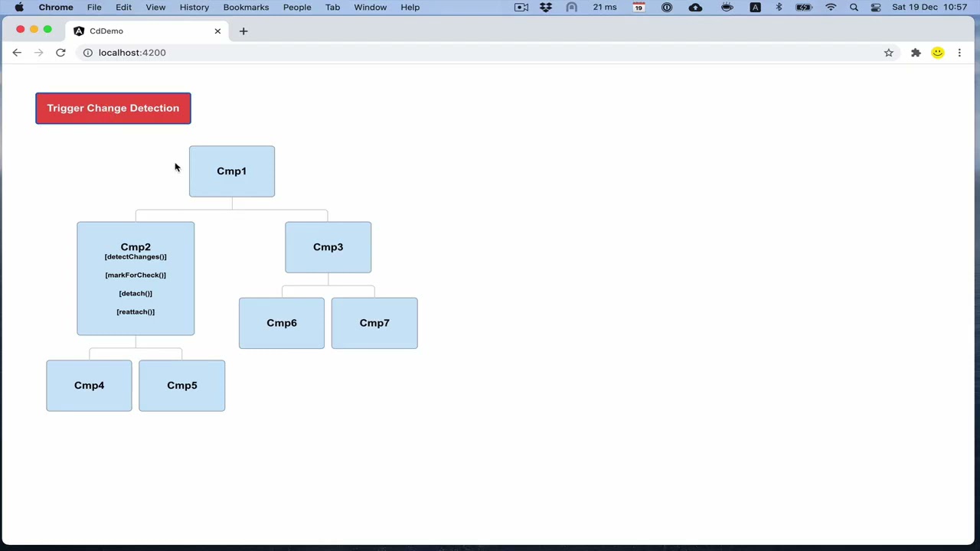Open the Apple menu
The width and height of the screenshot is (980, 551).
[x=19, y=8]
